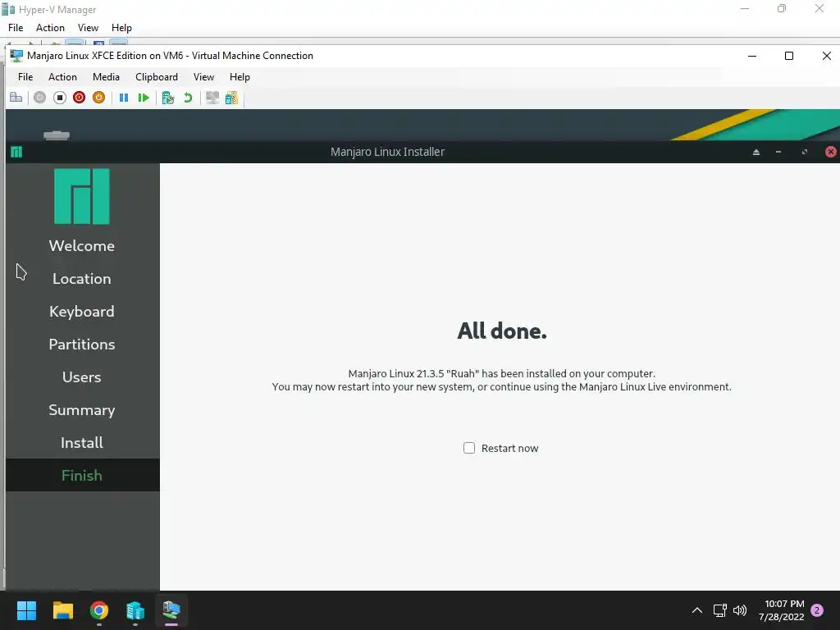Viewport: 840px width, 630px height.
Task: Click the greyed Start VM icon
Action: (x=39, y=98)
